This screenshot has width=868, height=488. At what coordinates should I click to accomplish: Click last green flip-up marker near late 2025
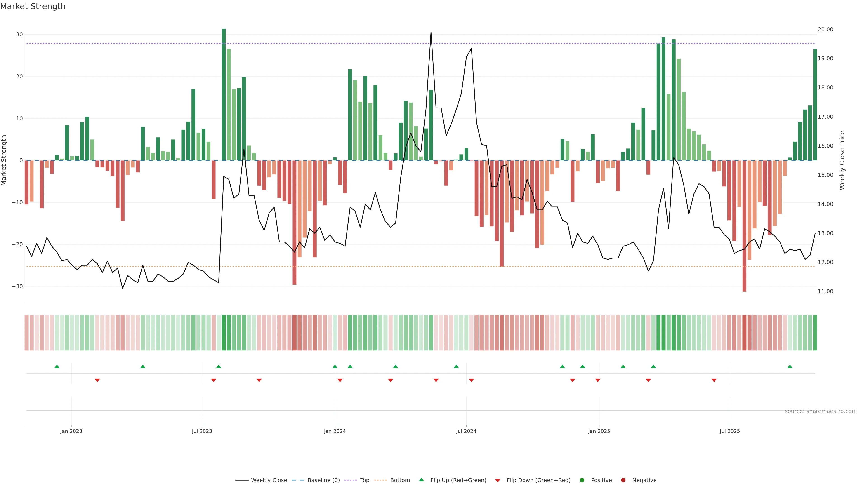790,366
